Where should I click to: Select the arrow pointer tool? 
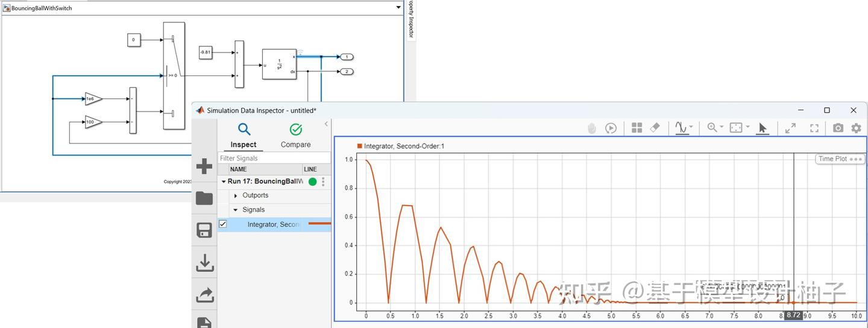click(763, 128)
